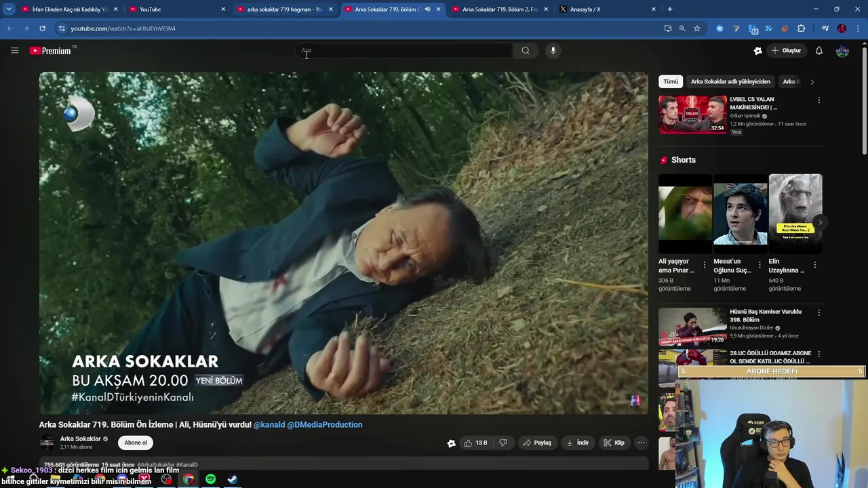Switch to the YouTube tab

tap(177, 9)
